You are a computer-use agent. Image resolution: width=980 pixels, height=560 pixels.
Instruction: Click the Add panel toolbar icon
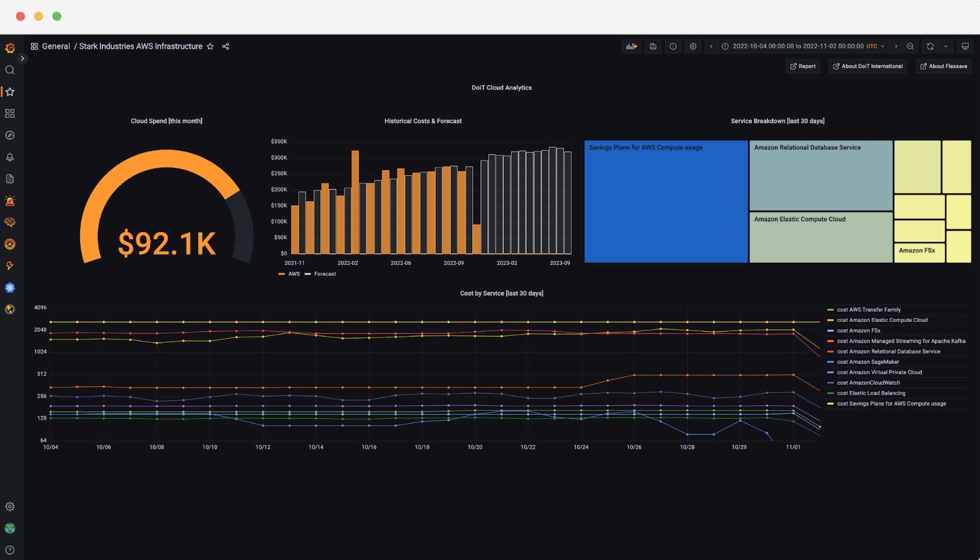pyautogui.click(x=632, y=47)
